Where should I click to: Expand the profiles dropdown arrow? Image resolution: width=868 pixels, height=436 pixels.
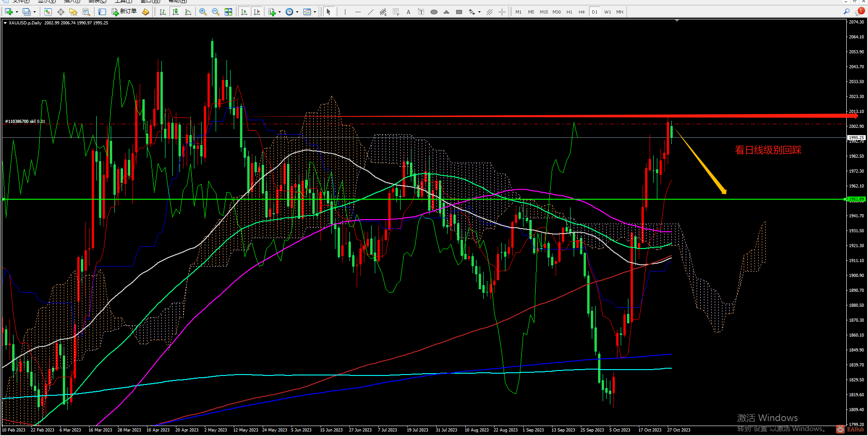34,12
